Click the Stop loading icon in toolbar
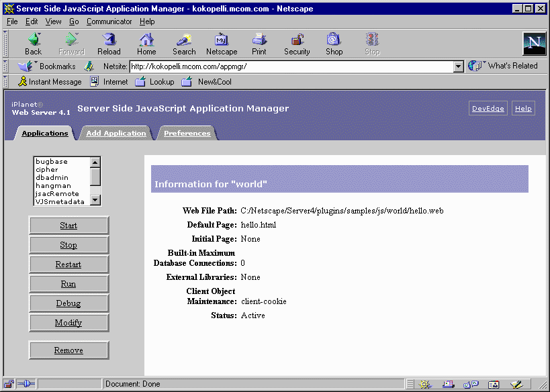Screen dimensions: 550x392 (x=372, y=44)
